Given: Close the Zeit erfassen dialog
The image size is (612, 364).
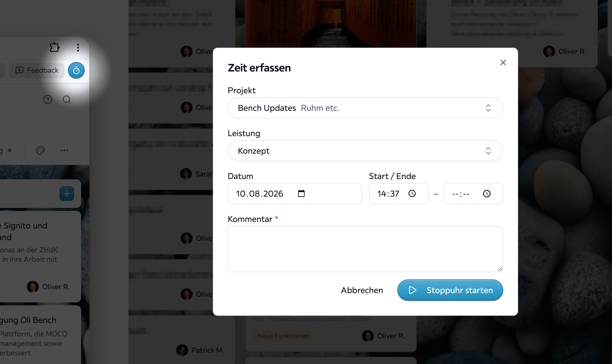Looking at the screenshot, I should 503,63.
